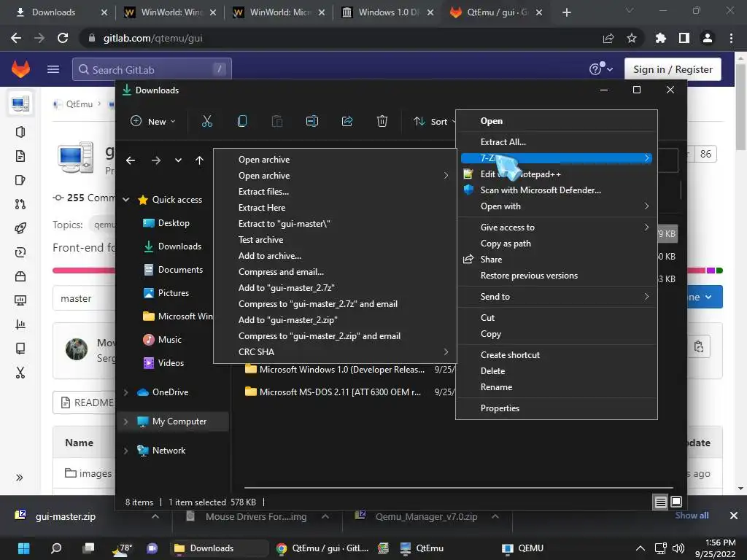Click Search GitLab input field
This screenshot has height=560, width=747.
152,69
